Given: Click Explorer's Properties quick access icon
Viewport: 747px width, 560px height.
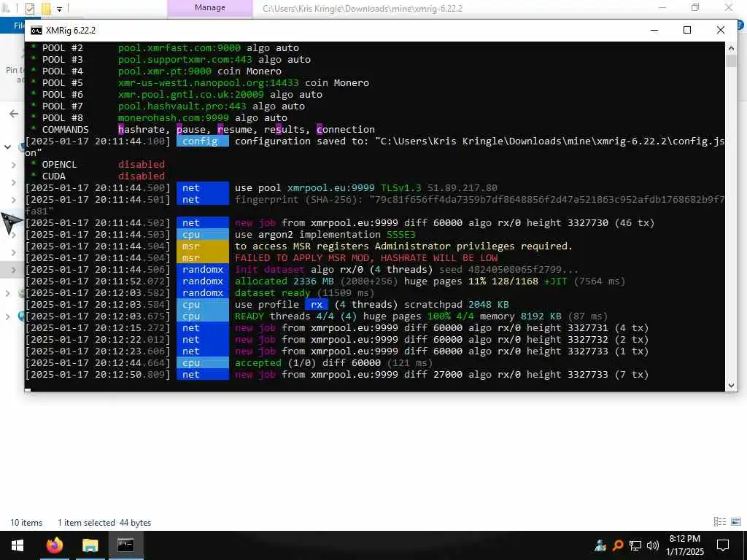Looking at the screenshot, I should pyautogui.click(x=29, y=8).
